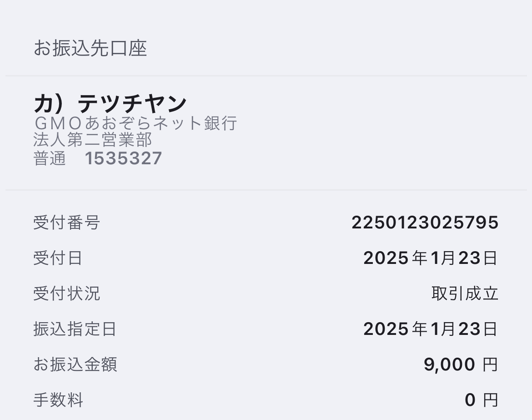The image size is (532, 420).
Task: Click the 振込指定日 label
Action: [x=75, y=329]
